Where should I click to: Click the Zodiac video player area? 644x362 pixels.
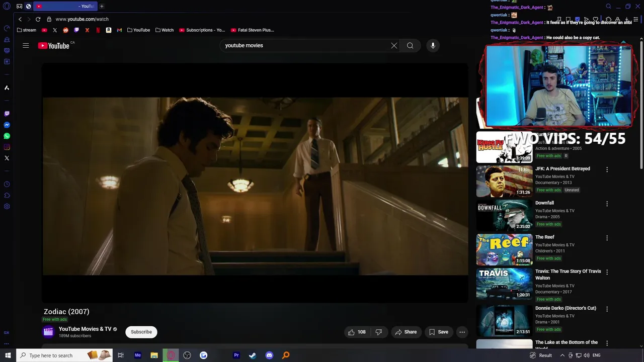coord(255,183)
